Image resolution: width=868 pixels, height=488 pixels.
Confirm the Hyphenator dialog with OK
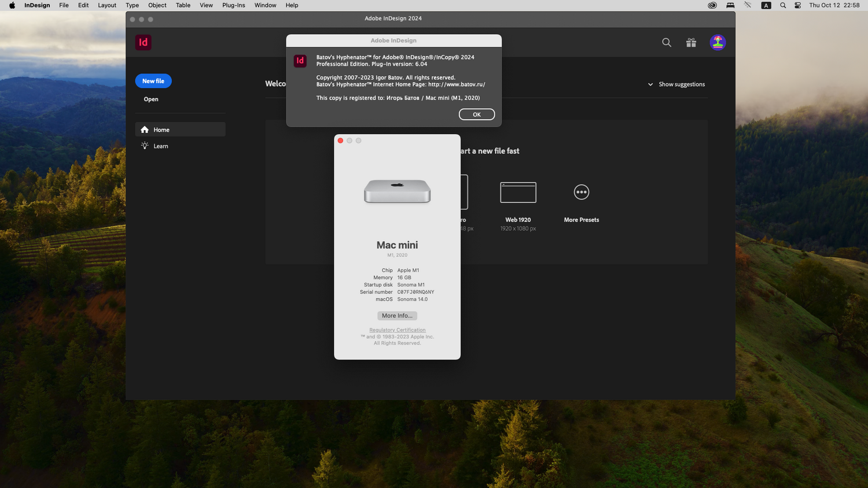(477, 114)
